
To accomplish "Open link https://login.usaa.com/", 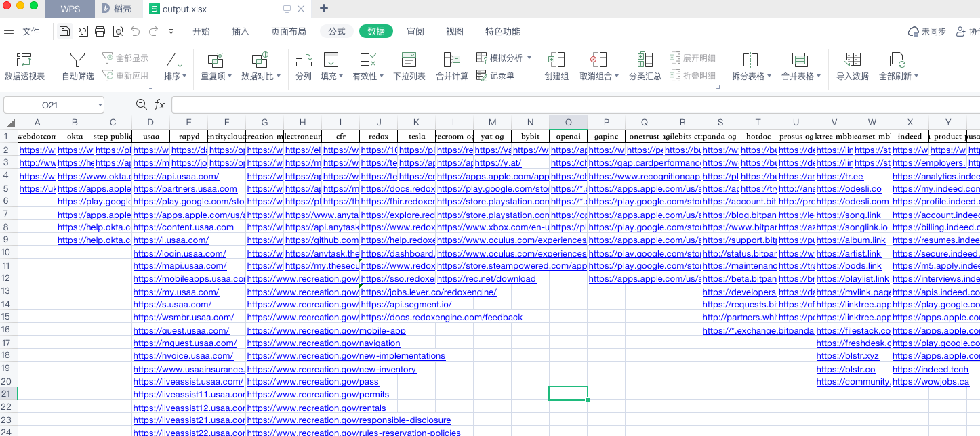I will pyautogui.click(x=180, y=254).
